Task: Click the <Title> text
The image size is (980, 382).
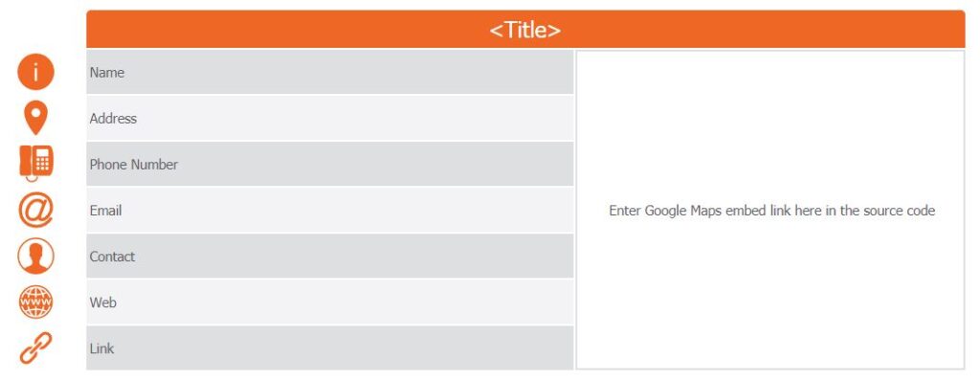Action: point(525,30)
